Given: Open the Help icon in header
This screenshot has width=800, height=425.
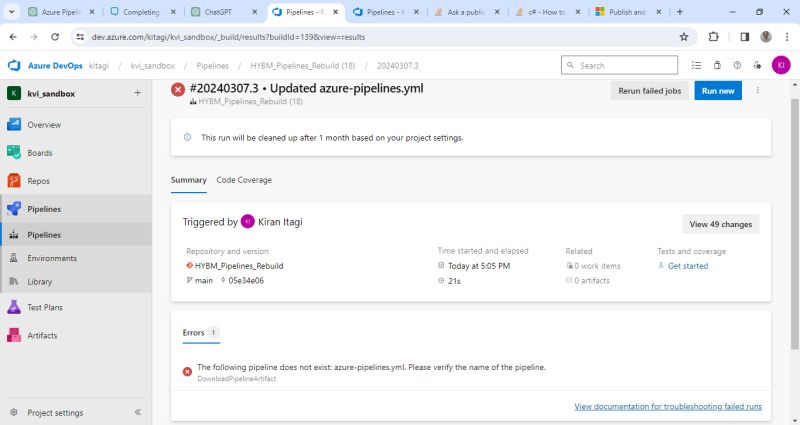Looking at the screenshot, I should tap(737, 65).
